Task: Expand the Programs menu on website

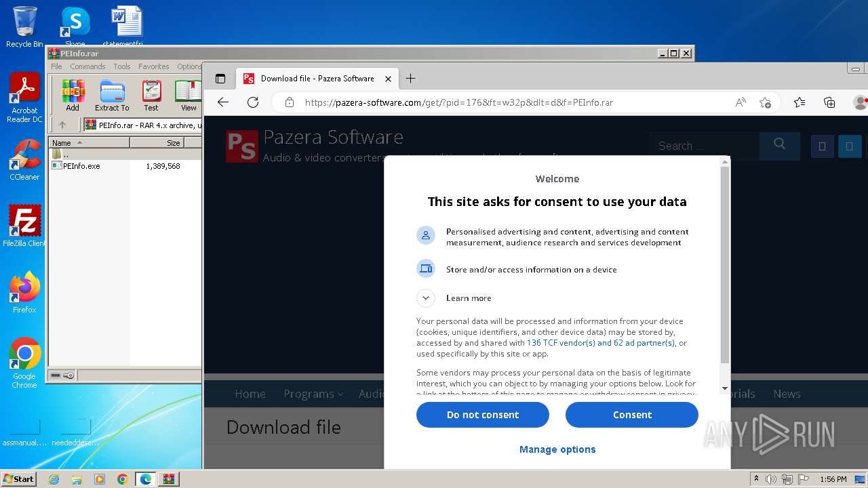Action: pos(313,394)
